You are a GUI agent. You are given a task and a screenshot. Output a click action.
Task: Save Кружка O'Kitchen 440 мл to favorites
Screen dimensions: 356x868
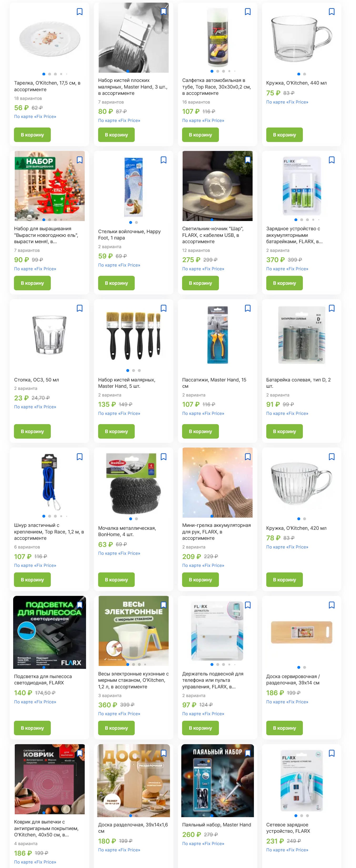(x=332, y=12)
